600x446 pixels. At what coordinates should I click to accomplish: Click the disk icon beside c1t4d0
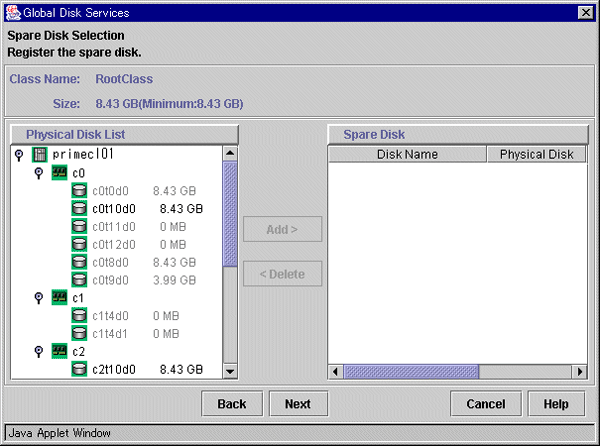79,315
